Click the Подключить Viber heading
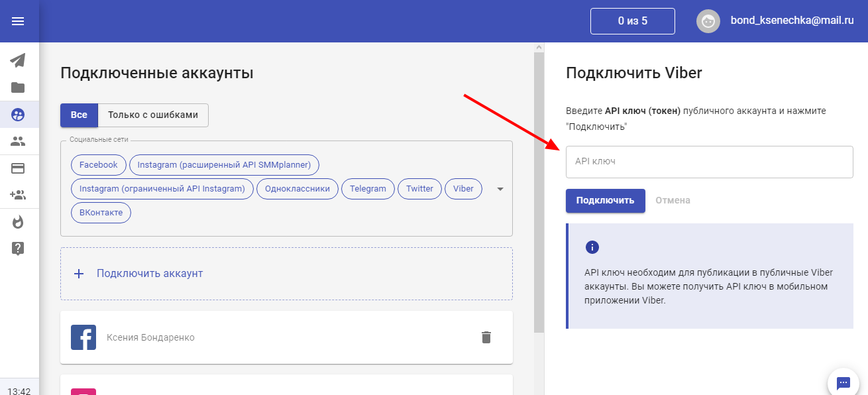This screenshot has width=868, height=395. (x=634, y=73)
